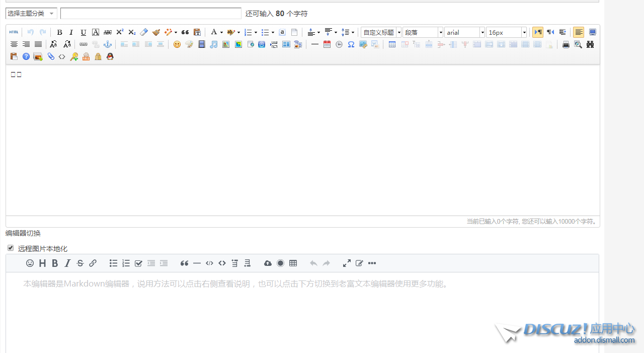Insert video with film icon

coord(201,44)
